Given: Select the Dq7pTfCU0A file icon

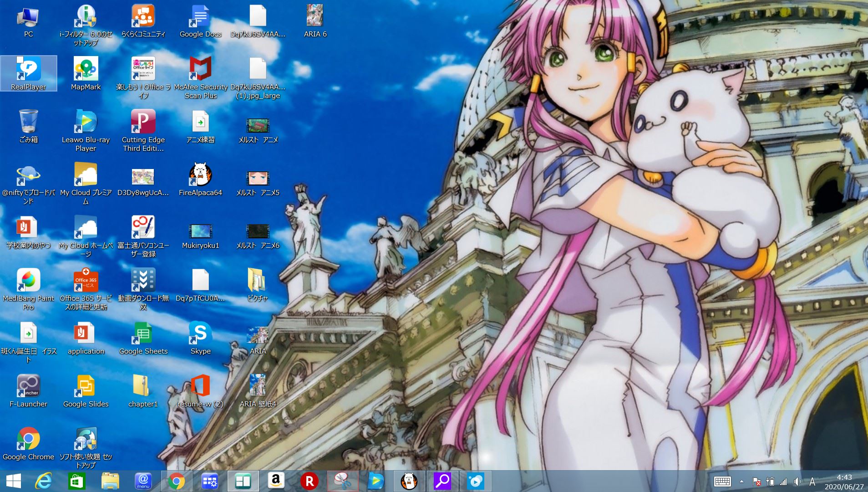Looking at the screenshot, I should click(200, 285).
